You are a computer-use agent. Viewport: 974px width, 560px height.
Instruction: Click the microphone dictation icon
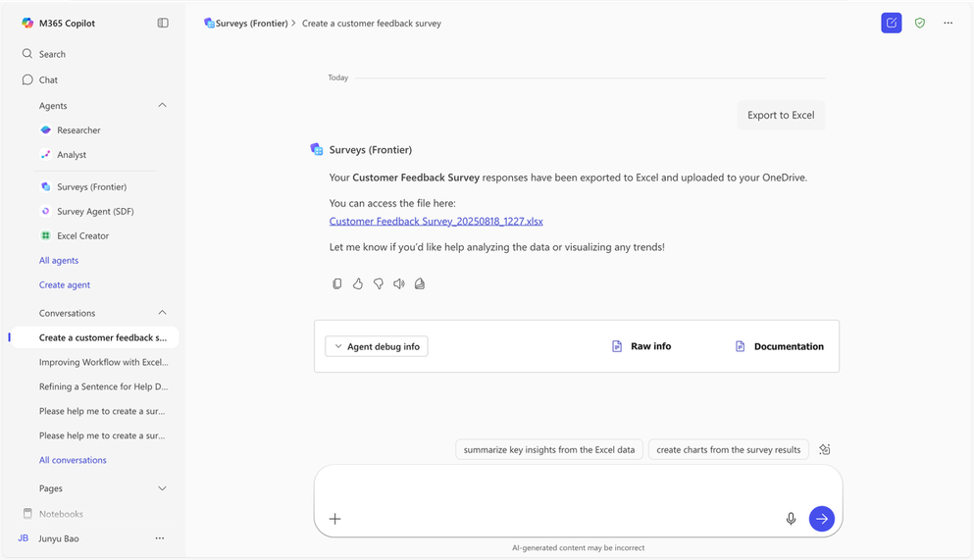791,519
